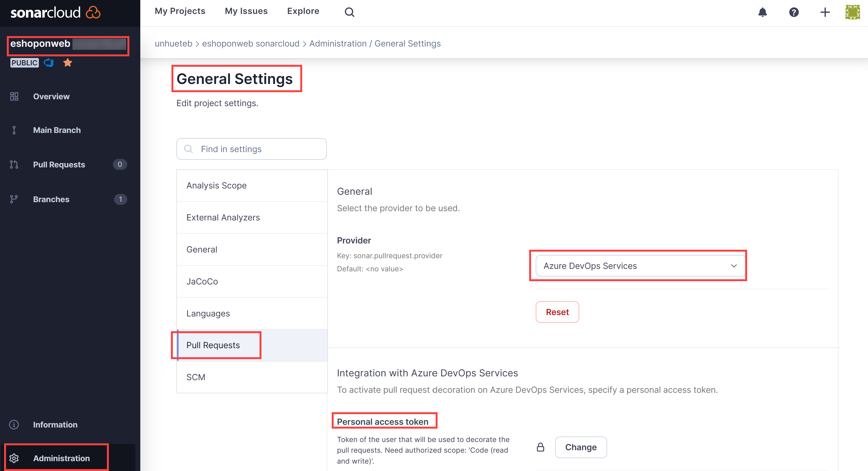Go to My Projects
This screenshot has width=868, height=471.
tap(180, 11)
